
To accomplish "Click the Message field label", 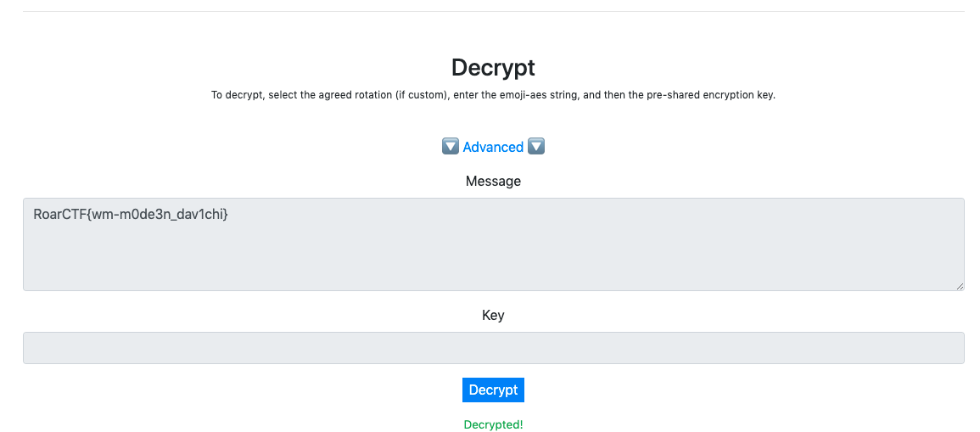I will [493, 181].
